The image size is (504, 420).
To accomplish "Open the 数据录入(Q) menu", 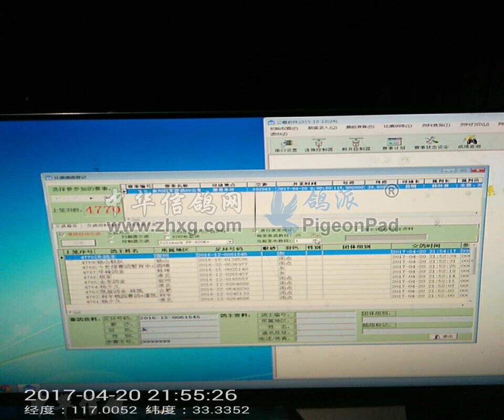I will 322,128.
